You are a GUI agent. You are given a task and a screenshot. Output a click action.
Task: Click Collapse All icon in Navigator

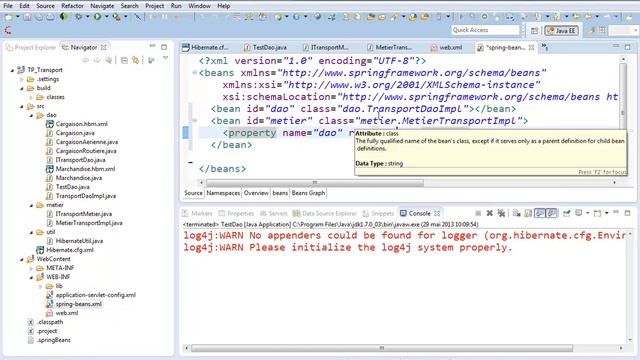click(124, 60)
